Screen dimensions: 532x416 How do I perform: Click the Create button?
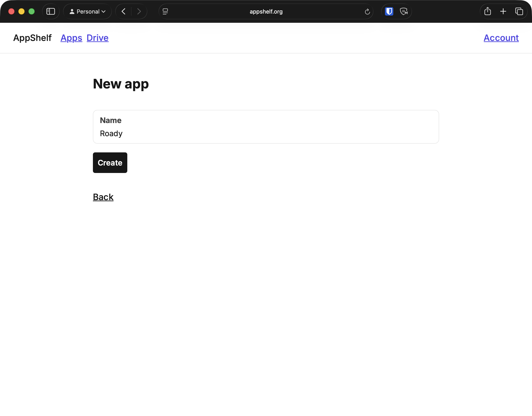click(x=110, y=163)
